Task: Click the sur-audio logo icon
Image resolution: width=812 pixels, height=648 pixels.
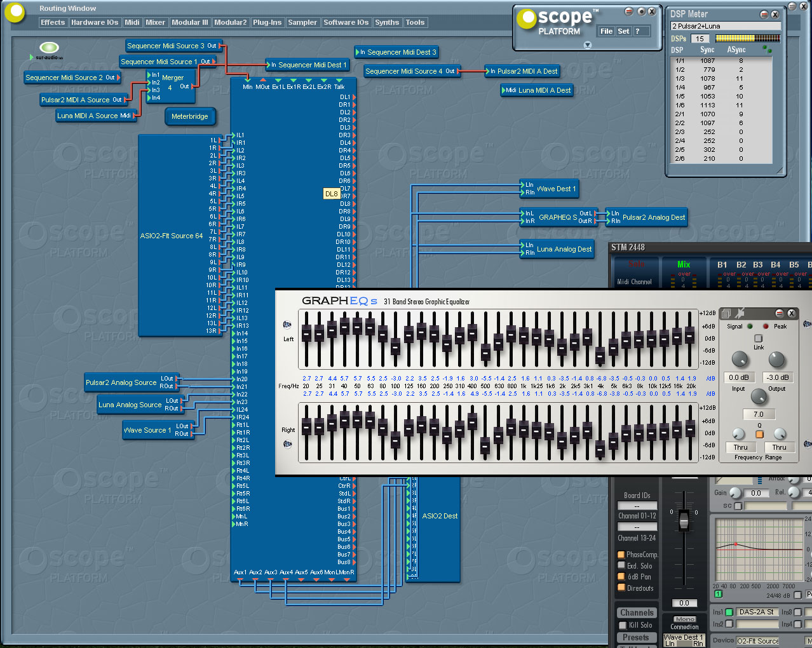Action: point(49,48)
